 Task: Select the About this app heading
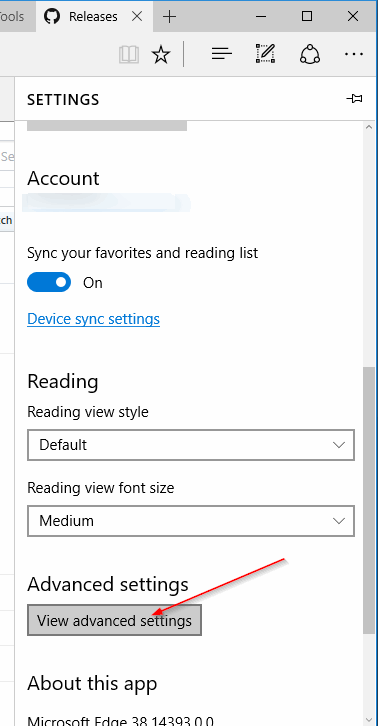click(92, 684)
